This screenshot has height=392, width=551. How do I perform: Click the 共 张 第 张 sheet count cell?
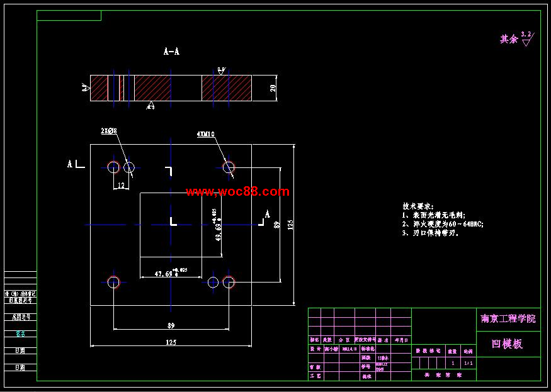tap(444, 375)
